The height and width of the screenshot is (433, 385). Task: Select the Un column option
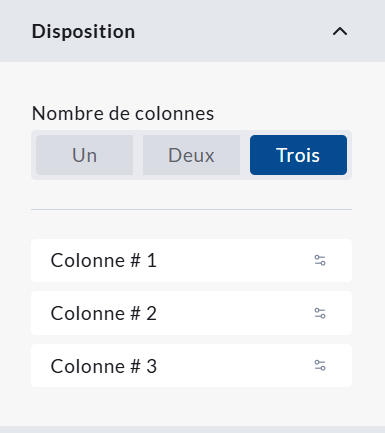(x=84, y=155)
